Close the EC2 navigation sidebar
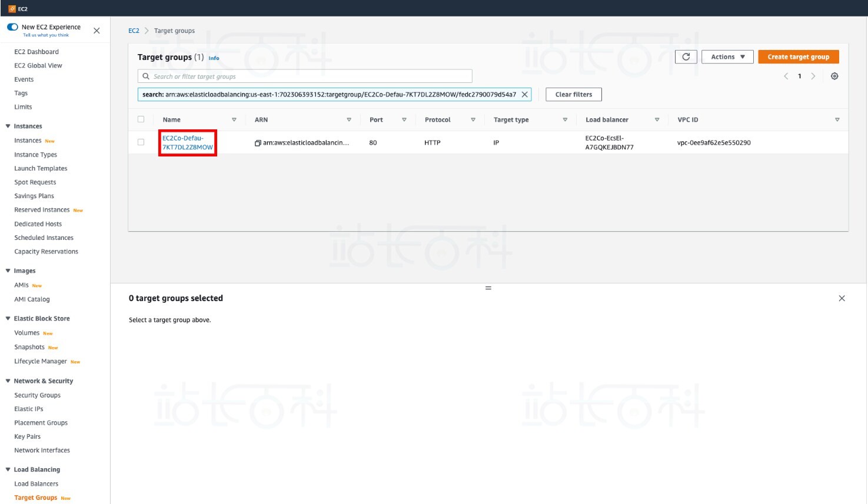 tap(97, 31)
